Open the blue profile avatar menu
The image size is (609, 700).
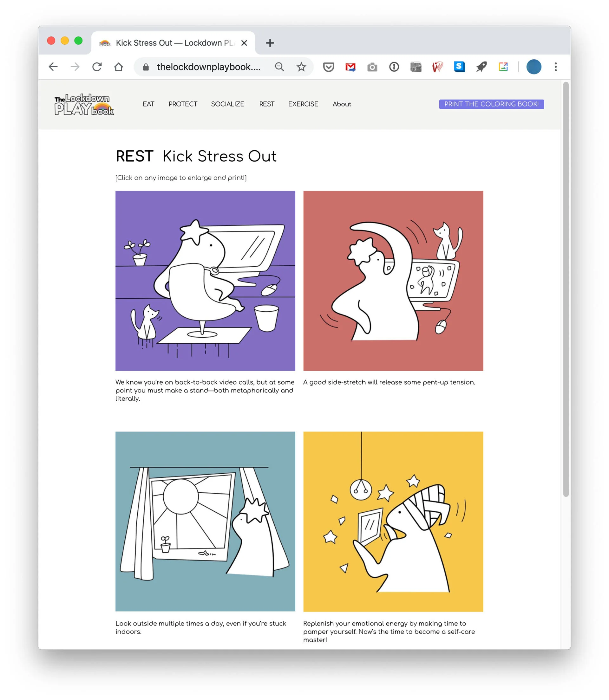coord(534,67)
